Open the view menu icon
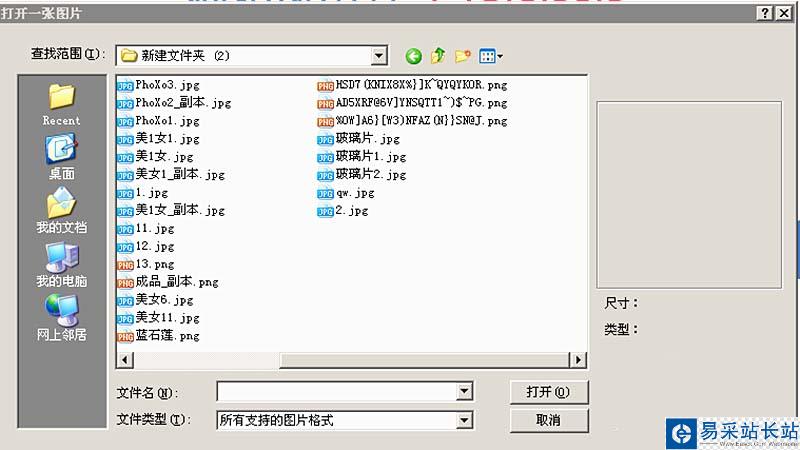Viewport: 800px width, 450px height. point(490,56)
